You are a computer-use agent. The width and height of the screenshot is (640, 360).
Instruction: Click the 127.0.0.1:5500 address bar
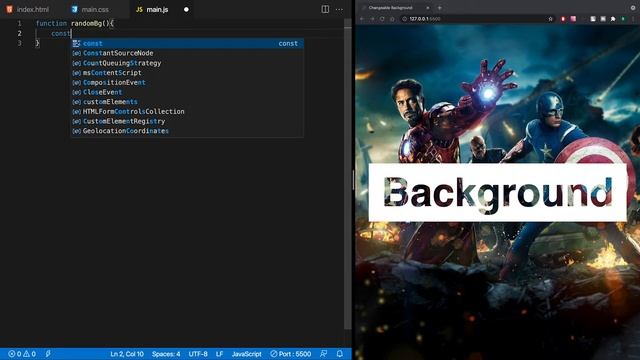pyautogui.click(x=477, y=19)
